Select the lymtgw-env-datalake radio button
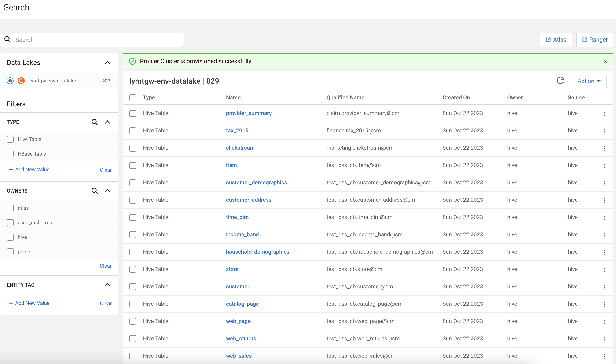This screenshot has width=616, height=364. pos(10,81)
